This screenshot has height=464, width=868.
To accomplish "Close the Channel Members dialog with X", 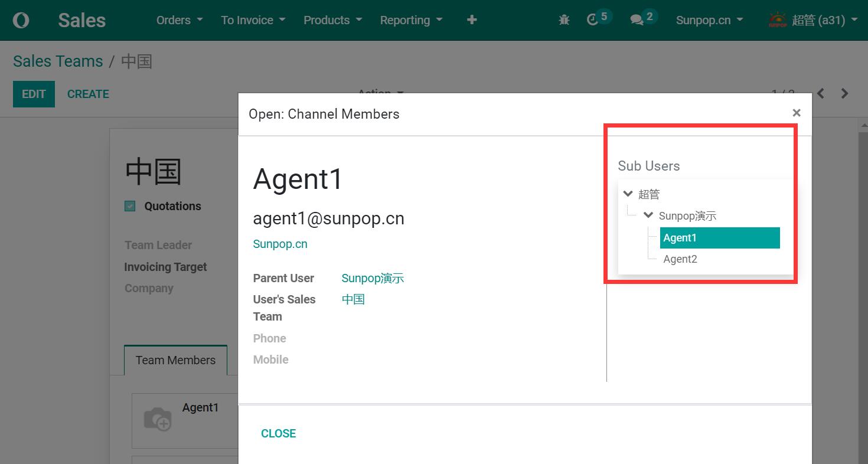I will (797, 113).
